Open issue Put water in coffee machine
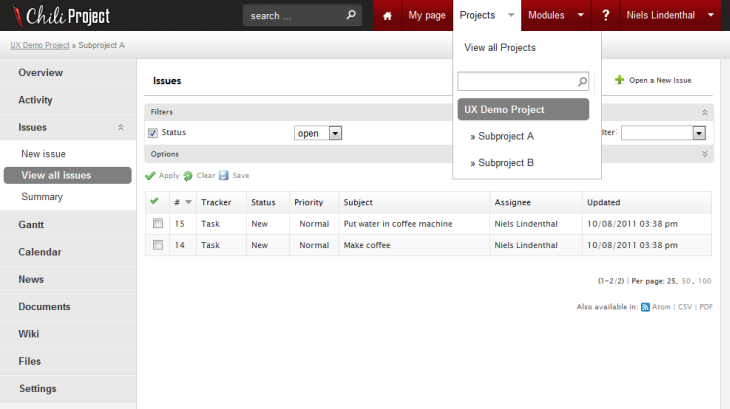Viewport: 730px width, 409px height. pyautogui.click(x=398, y=224)
